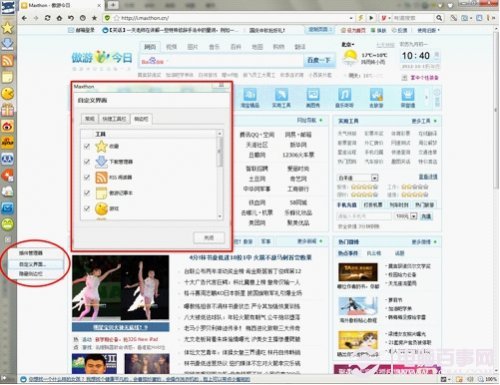The width and height of the screenshot is (500, 385).
Task: Choose the last context menu entry
Action: pos(31,274)
